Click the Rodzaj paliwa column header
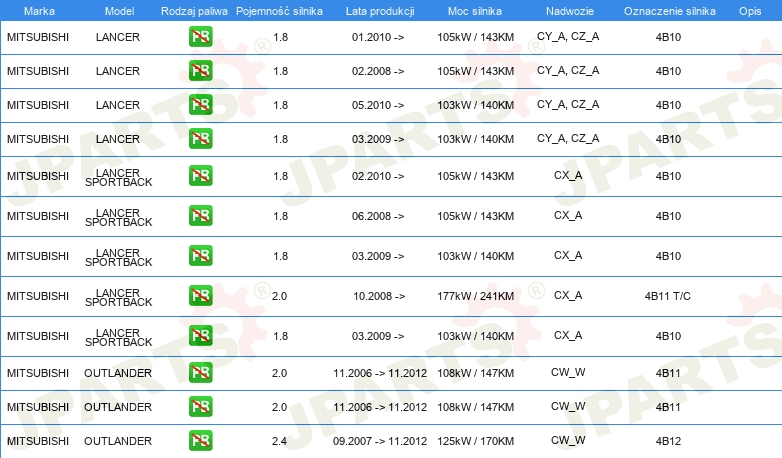The image size is (782, 458). tap(194, 11)
